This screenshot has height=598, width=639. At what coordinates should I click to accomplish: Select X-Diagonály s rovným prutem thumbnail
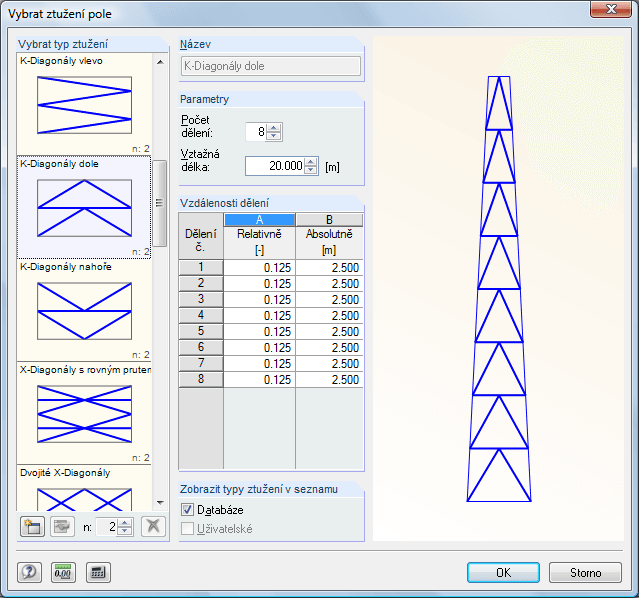point(84,413)
